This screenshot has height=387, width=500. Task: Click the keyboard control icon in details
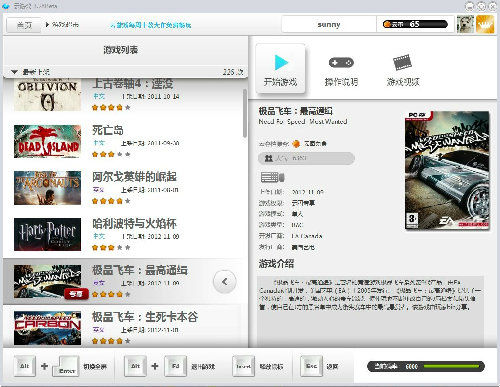coord(272,177)
